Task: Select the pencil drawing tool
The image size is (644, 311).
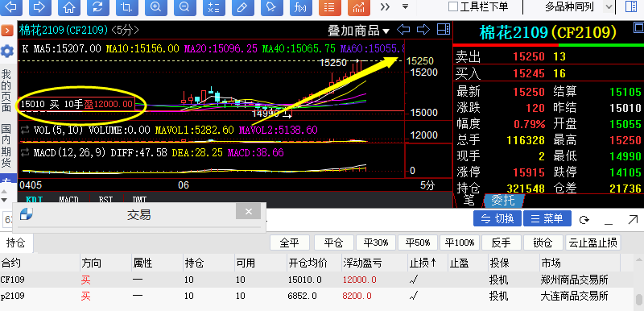Action: 243,7
